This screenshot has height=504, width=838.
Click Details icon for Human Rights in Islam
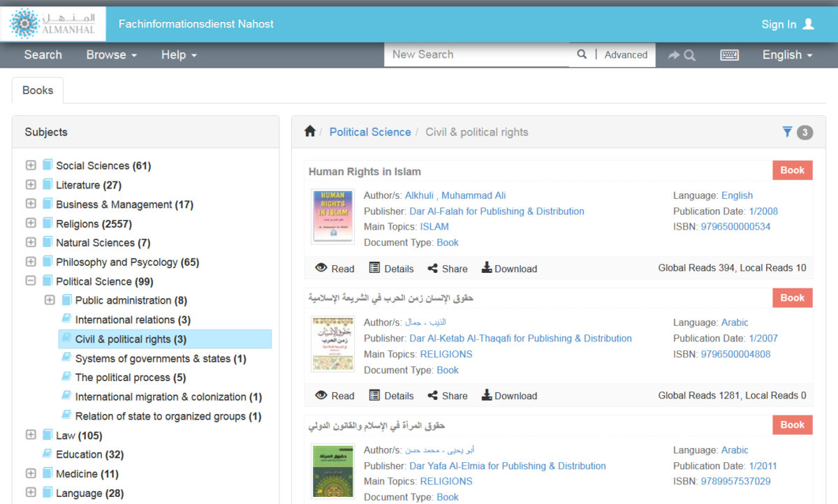[x=374, y=268]
